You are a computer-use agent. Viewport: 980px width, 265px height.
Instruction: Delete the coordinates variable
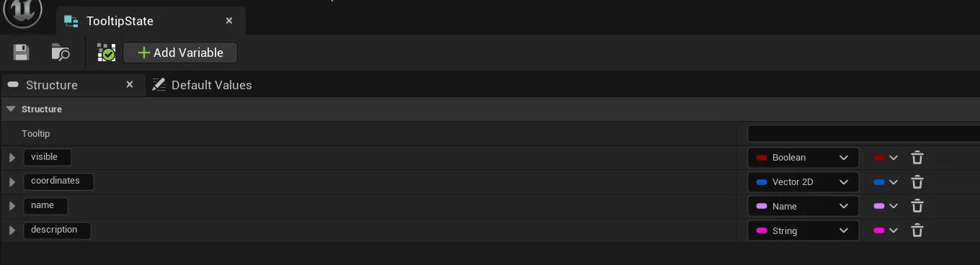tap(917, 182)
